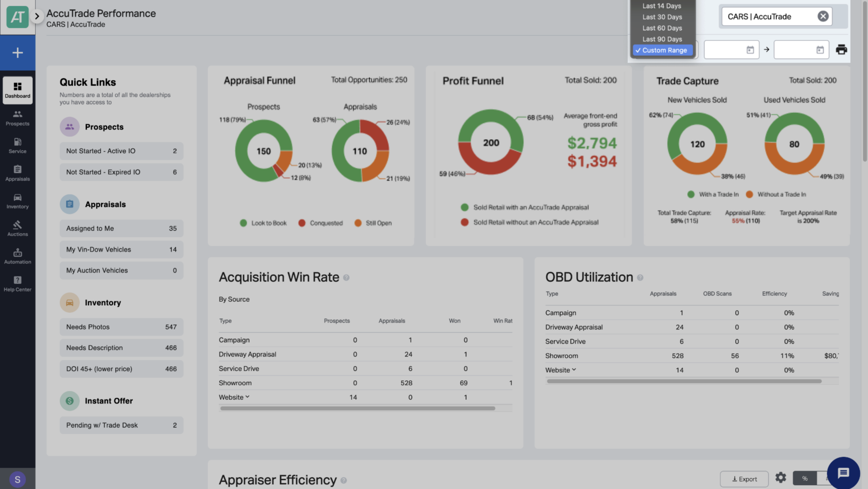
Task: Click the end date input field
Action: [801, 50]
